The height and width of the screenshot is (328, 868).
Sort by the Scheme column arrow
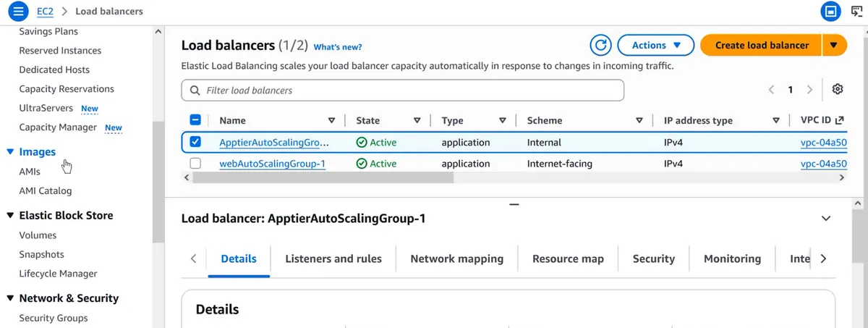coord(639,121)
